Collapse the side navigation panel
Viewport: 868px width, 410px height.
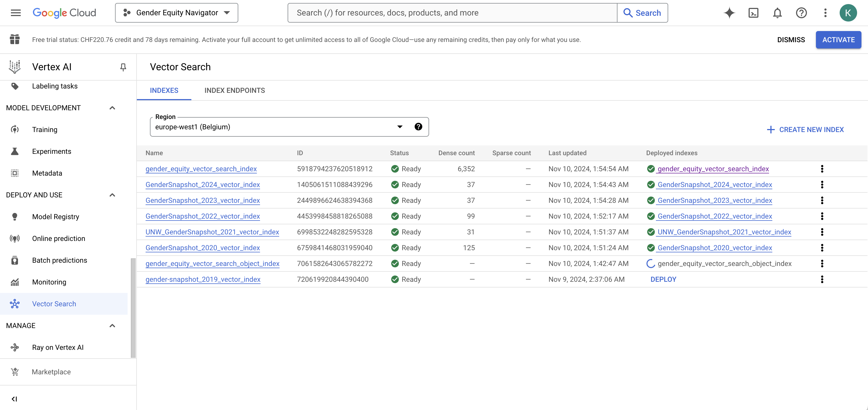coord(14,399)
